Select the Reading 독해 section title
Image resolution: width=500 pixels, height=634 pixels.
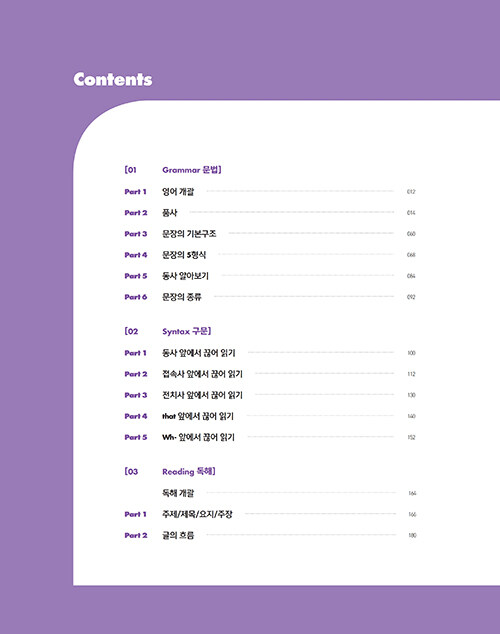189,471
